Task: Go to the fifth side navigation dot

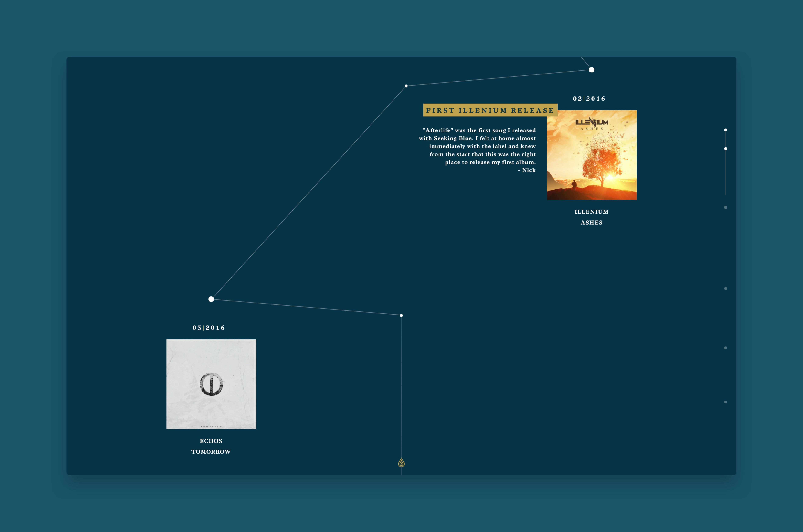Action: click(x=726, y=348)
